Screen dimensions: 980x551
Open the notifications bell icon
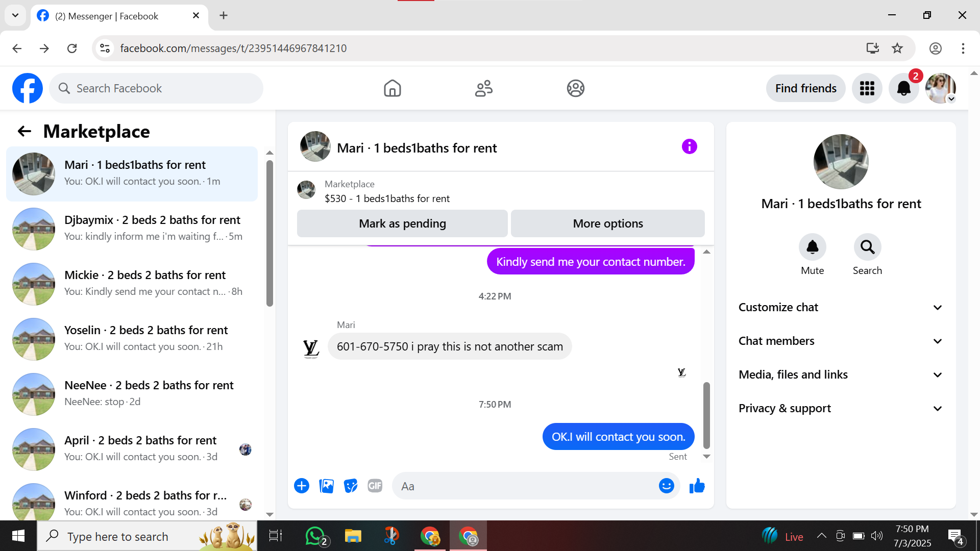pos(903,88)
